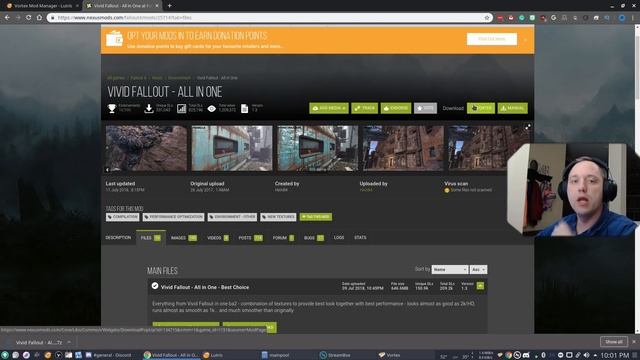Click the version document icon

244,108
